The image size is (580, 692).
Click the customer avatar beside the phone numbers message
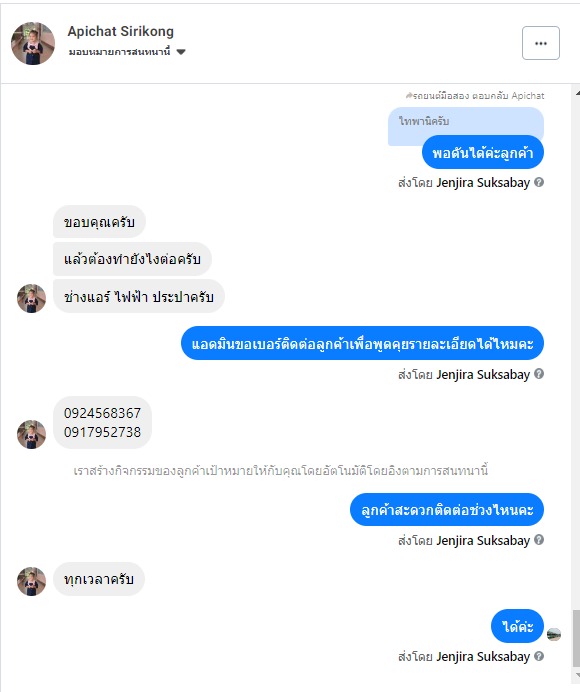(31, 434)
